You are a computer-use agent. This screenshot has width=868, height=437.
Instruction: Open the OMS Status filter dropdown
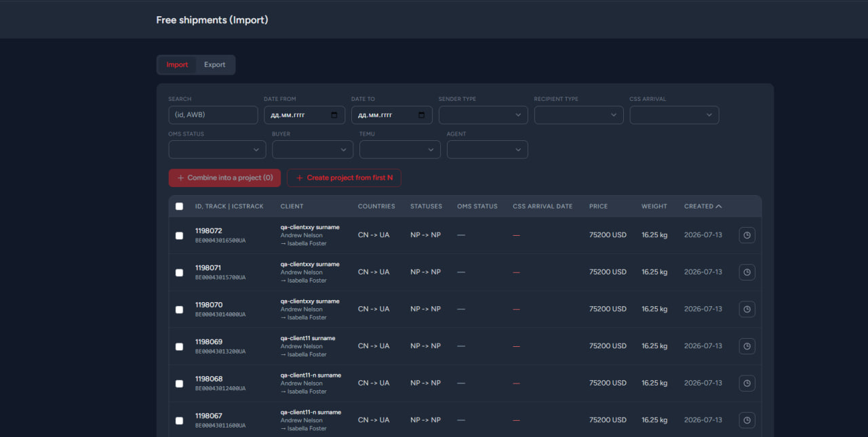tap(217, 150)
